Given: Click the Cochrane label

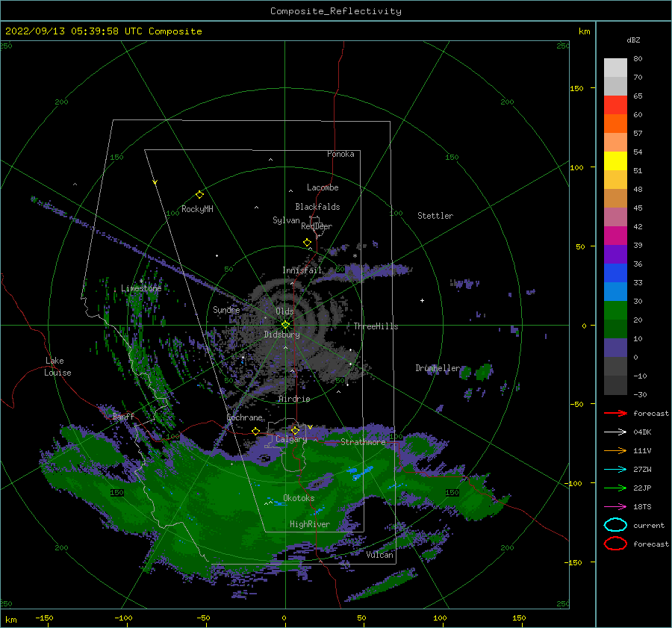Looking at the screenshot, I should click(244, 417).
